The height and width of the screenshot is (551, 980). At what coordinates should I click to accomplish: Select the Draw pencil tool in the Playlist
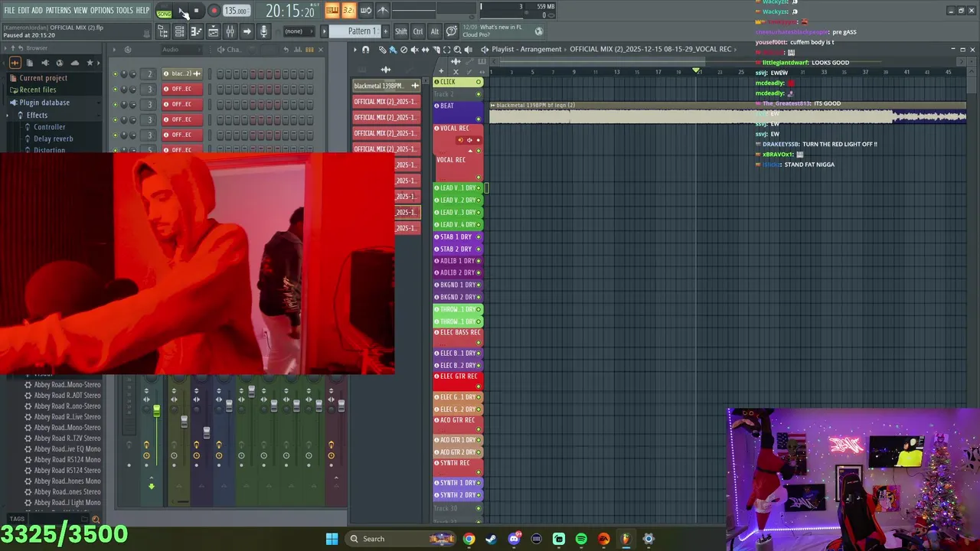click(383, 50)
